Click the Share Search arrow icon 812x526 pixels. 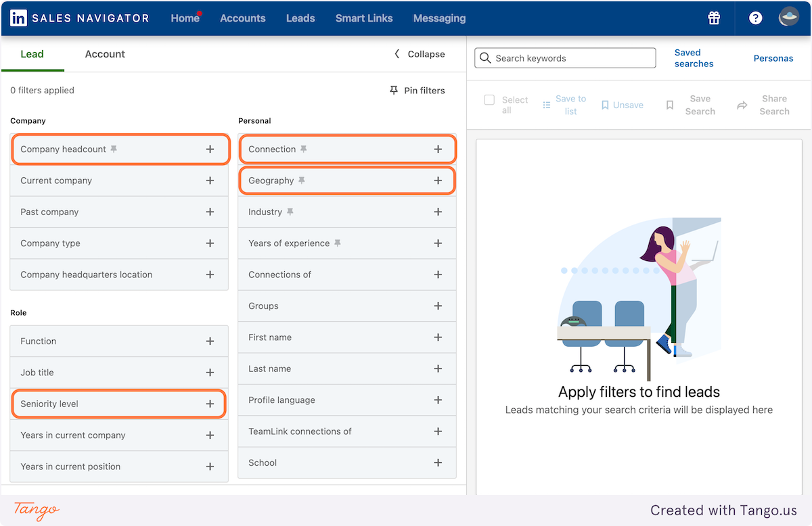pyautogui.click(x=742, y=105)
